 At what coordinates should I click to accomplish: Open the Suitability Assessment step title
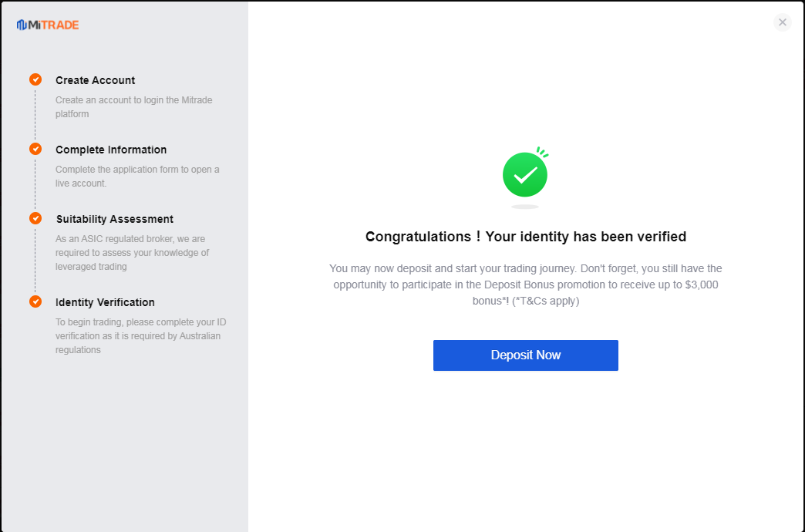[114, 219]
